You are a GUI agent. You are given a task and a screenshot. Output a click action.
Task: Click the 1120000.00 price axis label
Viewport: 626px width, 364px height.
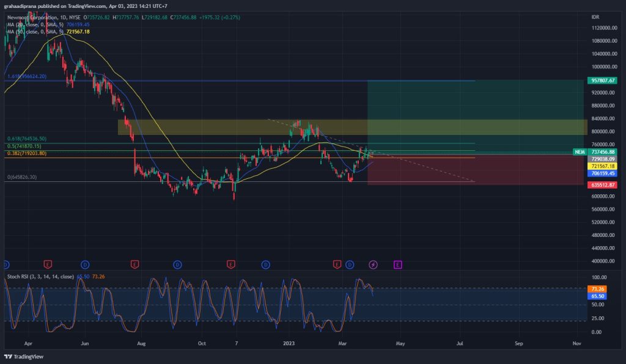605,28
